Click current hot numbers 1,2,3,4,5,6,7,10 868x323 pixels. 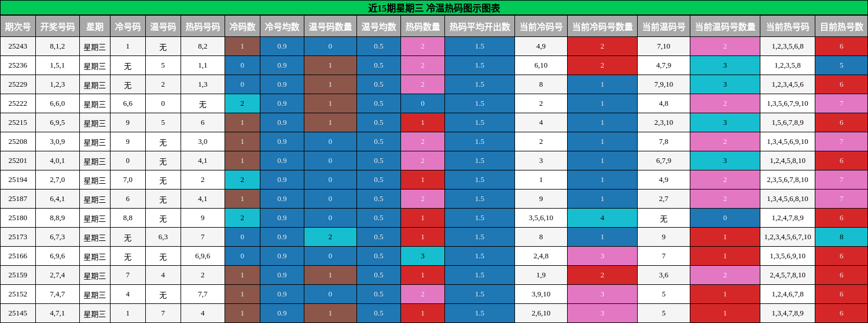click(788, 237)
